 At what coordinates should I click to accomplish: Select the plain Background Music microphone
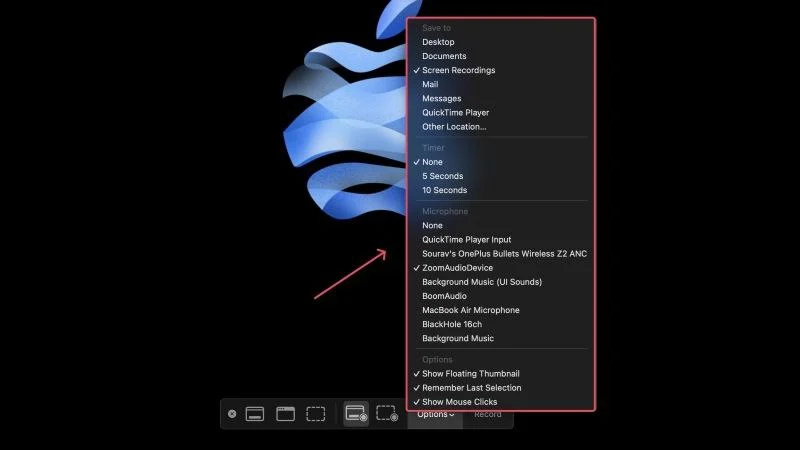458,338
